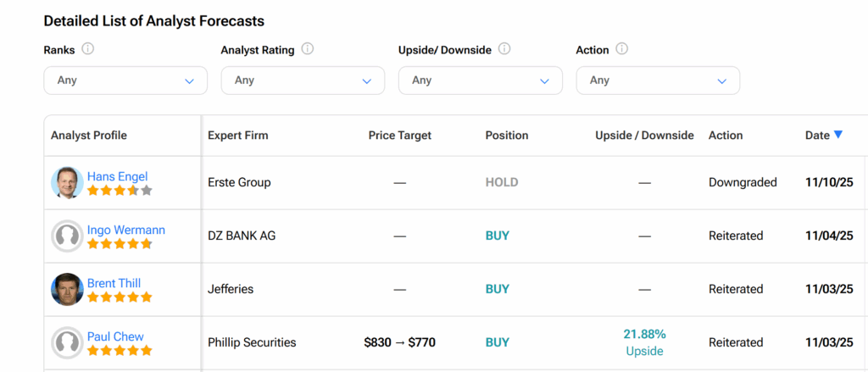Click Hans Engel's profile photo

tap(67, 182)
